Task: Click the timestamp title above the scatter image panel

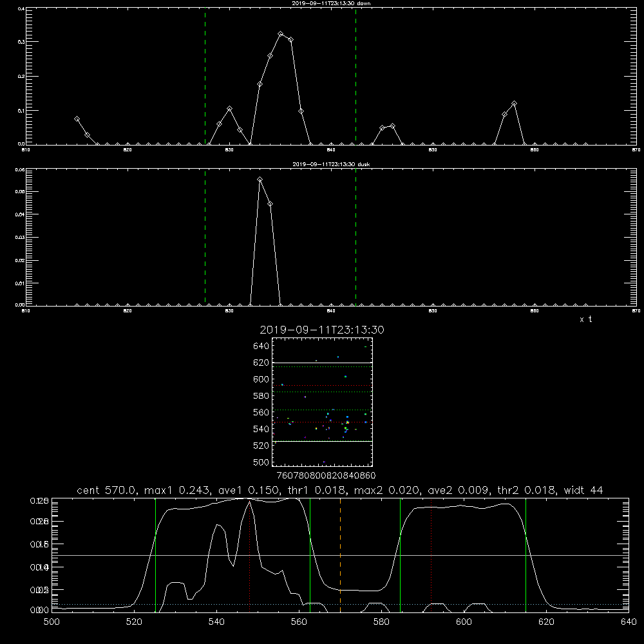Action: (x=322, y=330)
